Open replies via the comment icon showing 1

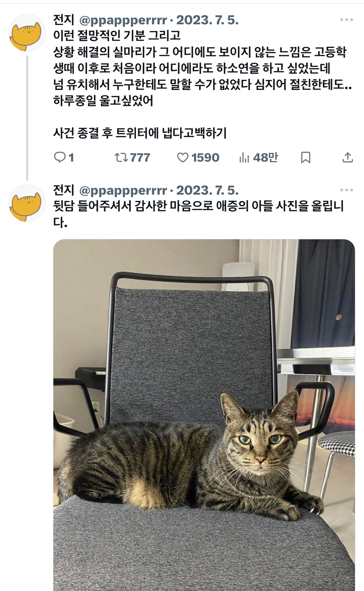[x=64, y=157]
